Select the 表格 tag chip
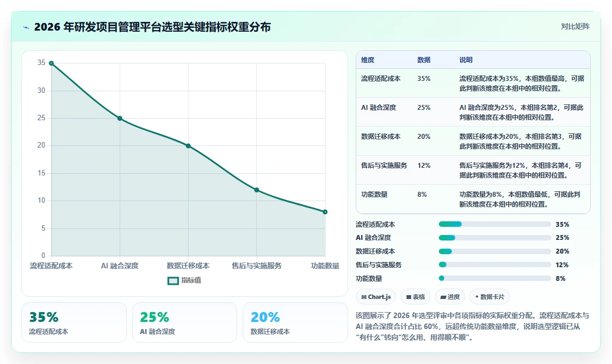612x364 pixels. coord(415,297)
